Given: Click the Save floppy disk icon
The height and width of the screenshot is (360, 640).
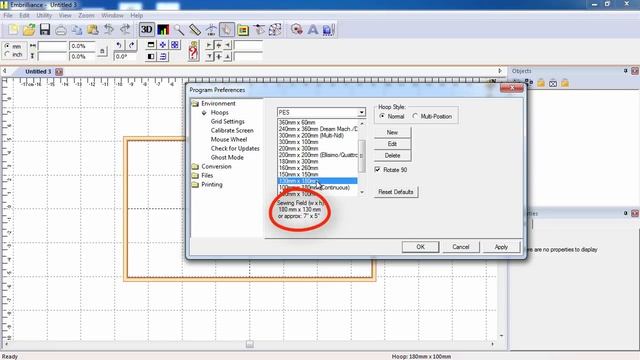Looking at the screenshot, I should [x=45, y=29].
